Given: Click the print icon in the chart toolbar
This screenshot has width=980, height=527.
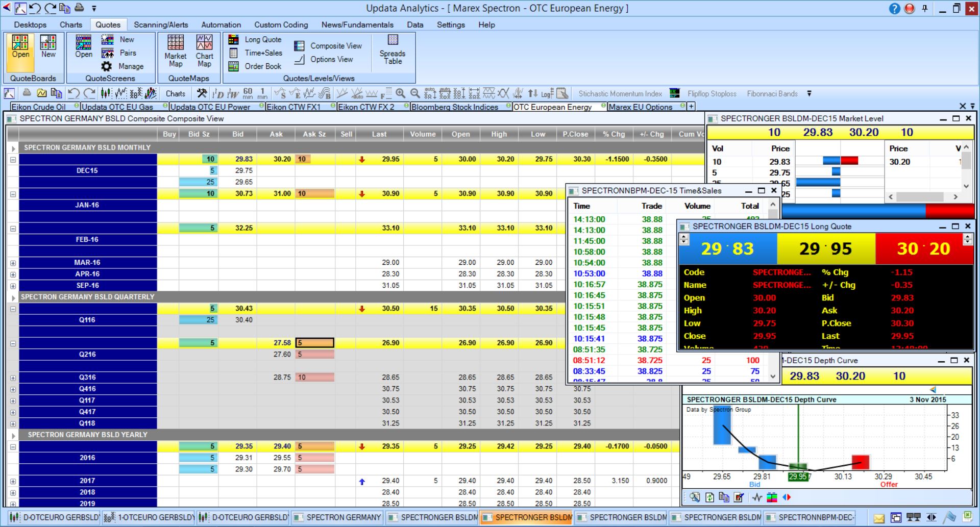Looking at the screenshot, I should (x=27, y=93).
